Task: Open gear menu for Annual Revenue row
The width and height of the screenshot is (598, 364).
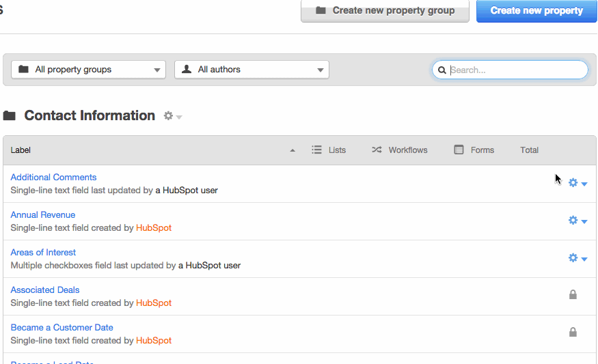Action: click(577, 221)
